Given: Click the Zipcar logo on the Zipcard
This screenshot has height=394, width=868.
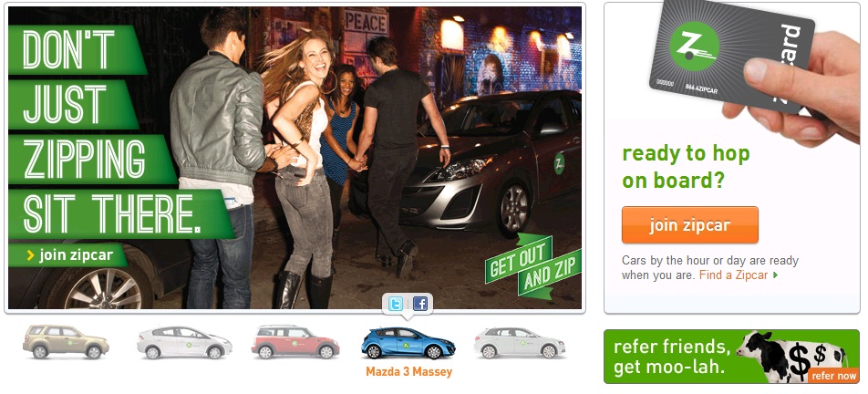Looking at the screenshot, I should (x=694, y=46).
